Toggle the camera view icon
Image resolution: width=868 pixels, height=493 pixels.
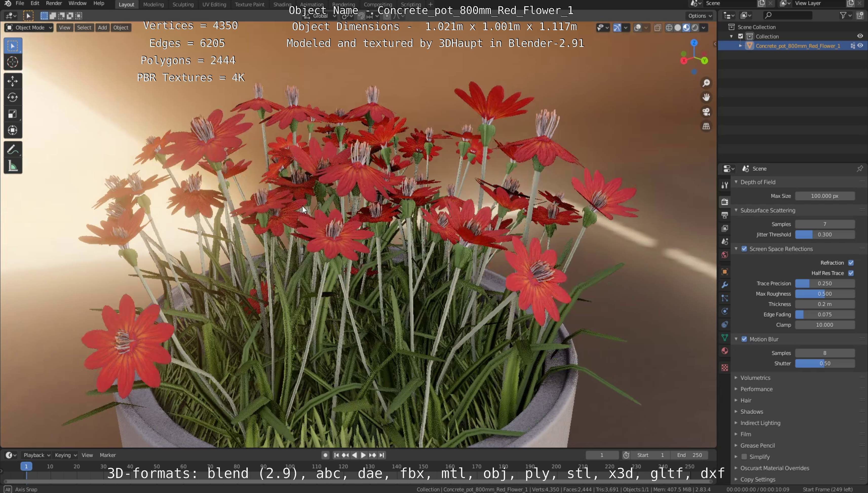click(706, 112)
